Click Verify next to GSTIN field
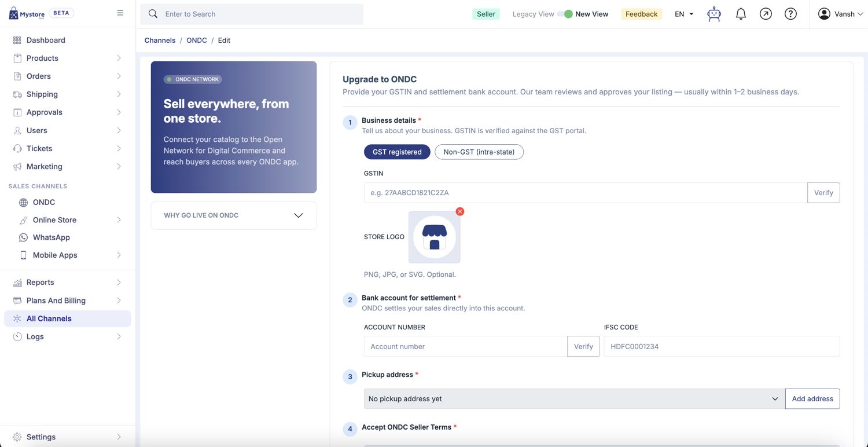 823,193
